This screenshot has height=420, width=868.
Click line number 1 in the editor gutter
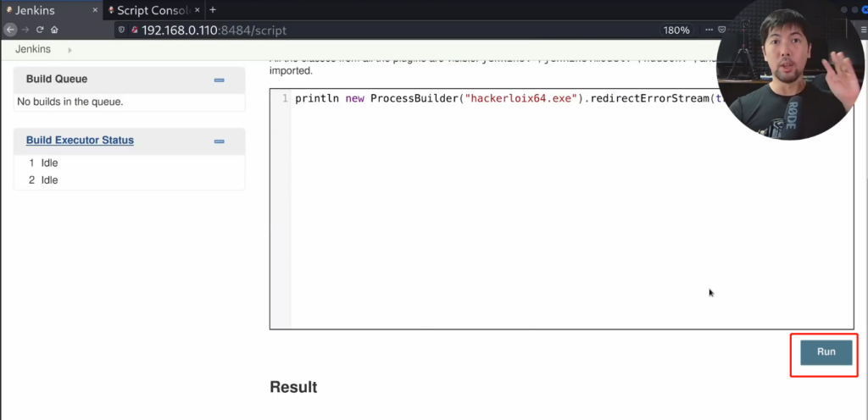tap(285, 99)
